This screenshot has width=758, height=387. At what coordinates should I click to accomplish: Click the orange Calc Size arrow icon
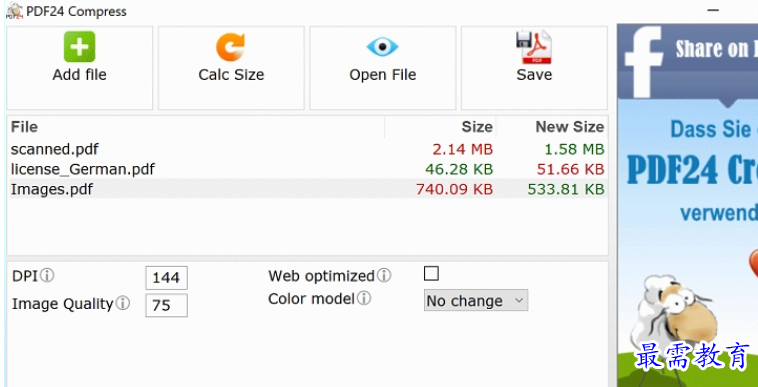tap(231, 47)
